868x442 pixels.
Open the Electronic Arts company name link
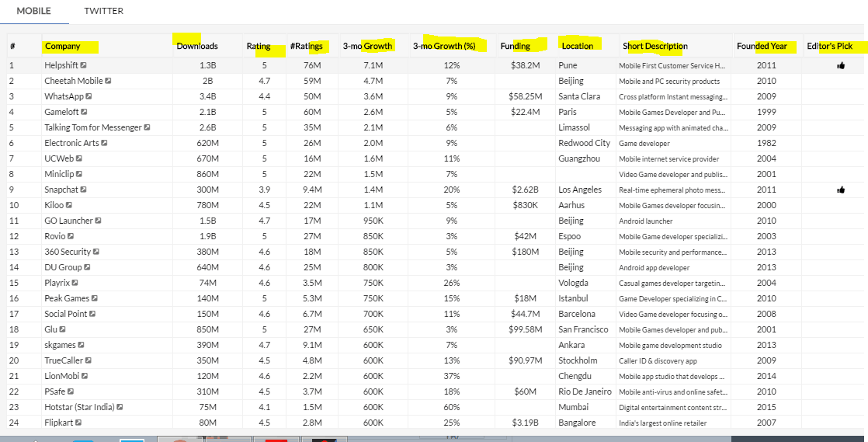pos(71,143)
